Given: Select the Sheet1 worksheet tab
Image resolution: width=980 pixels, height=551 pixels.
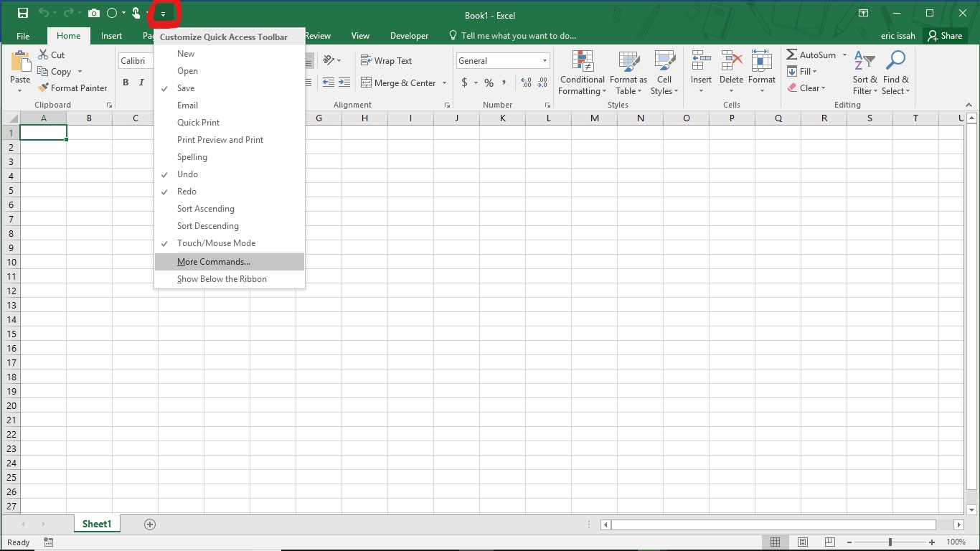Looking at the screenshot, I should 97,524.
